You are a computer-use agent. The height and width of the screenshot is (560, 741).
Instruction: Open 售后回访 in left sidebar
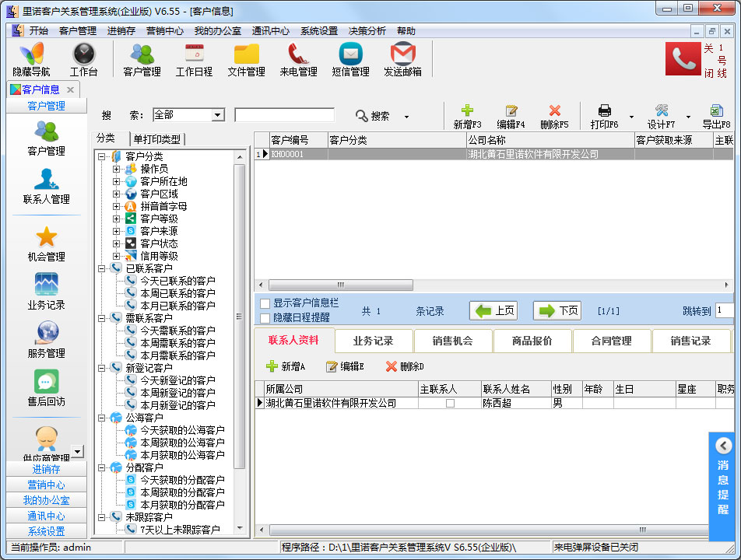click(46, 382)
